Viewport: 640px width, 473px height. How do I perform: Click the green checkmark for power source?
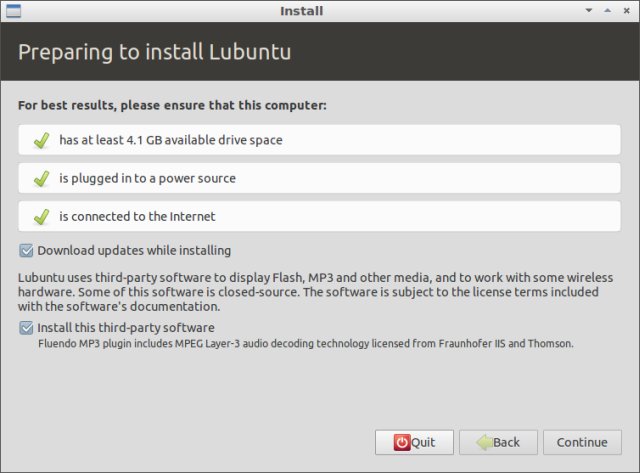[42, 178]
